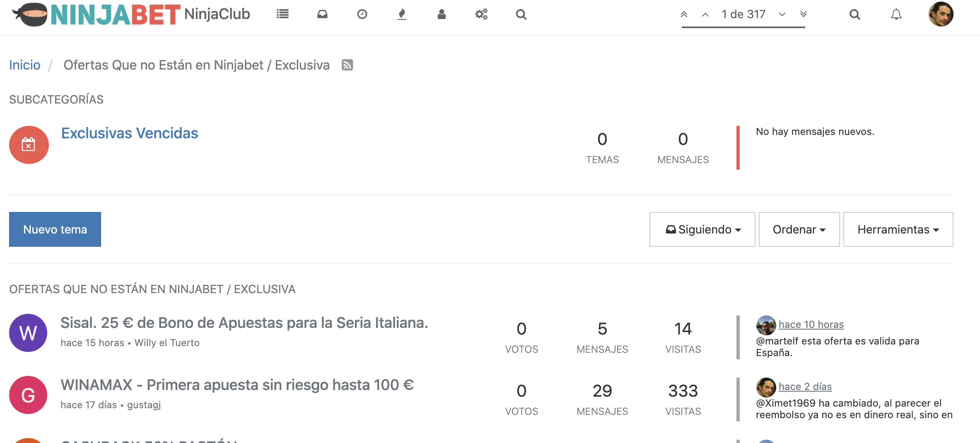This screenshot has height=443, width=980.
Task: Open the categories list icon
Action: click(282, 14)
